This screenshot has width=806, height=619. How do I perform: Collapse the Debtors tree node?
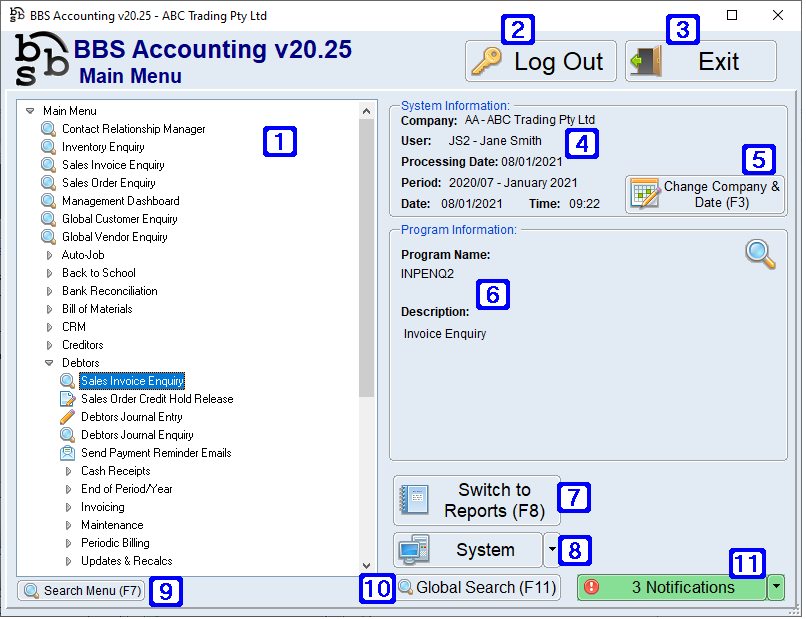pos(50,363)
